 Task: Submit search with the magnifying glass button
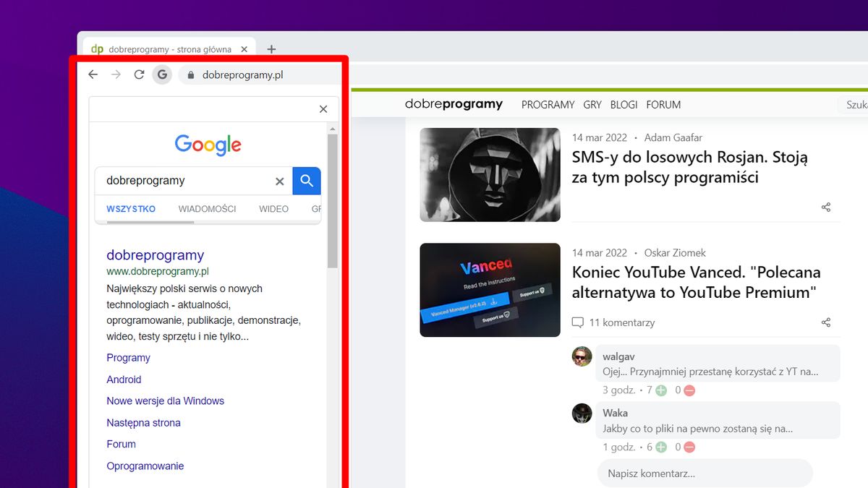[306, 181]
